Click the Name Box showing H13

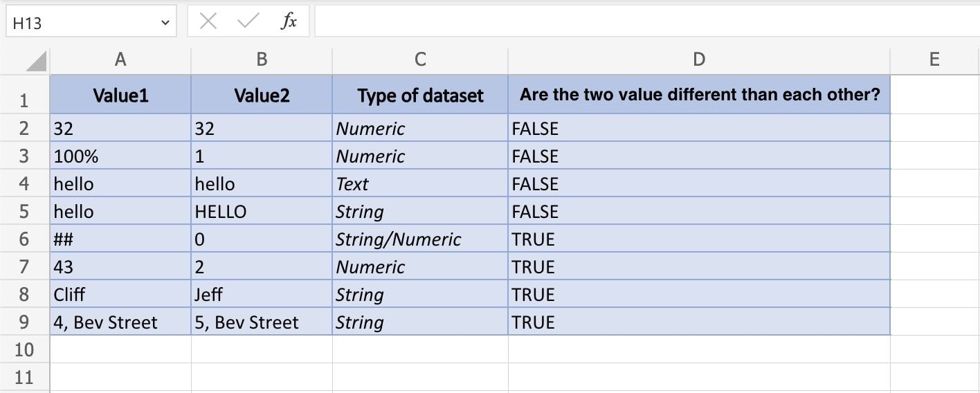coord(83,23)
